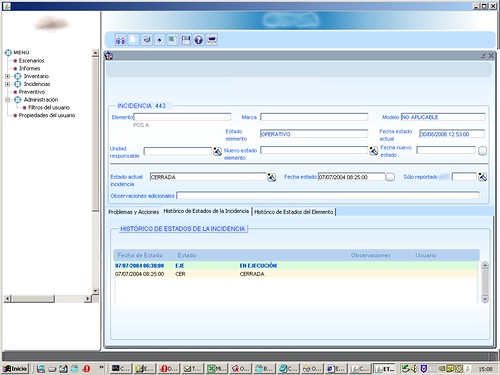Click the Fecha nuevo estado input field
The image size is (500, 375).
[446, 150]
